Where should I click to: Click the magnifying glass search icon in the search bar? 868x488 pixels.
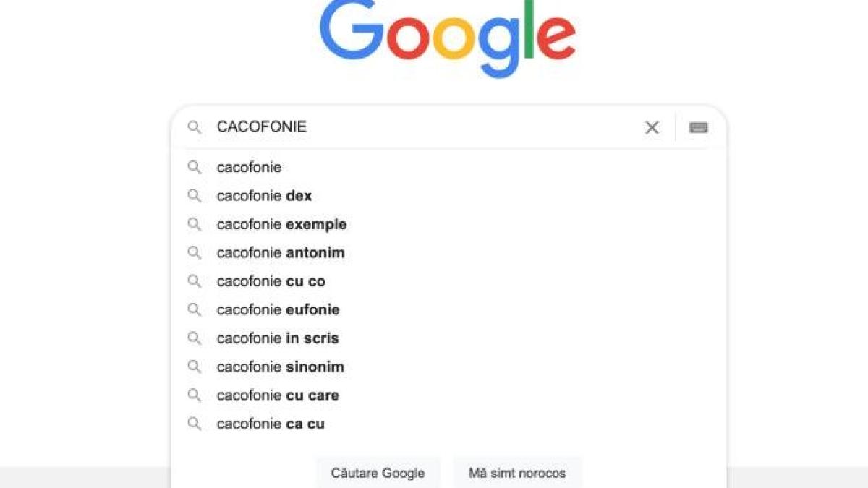194,127
